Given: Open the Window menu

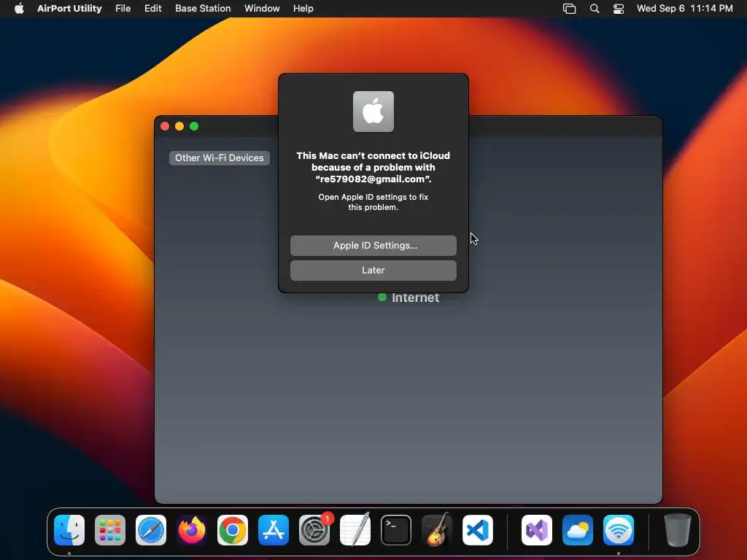Looking at the screenshot, I should click(262, 8).
